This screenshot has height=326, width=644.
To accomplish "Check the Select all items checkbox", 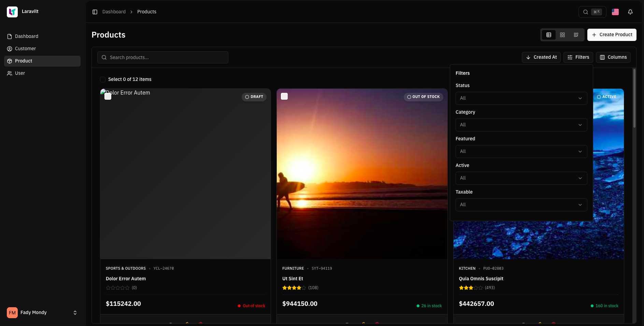I will coord(103,79).
